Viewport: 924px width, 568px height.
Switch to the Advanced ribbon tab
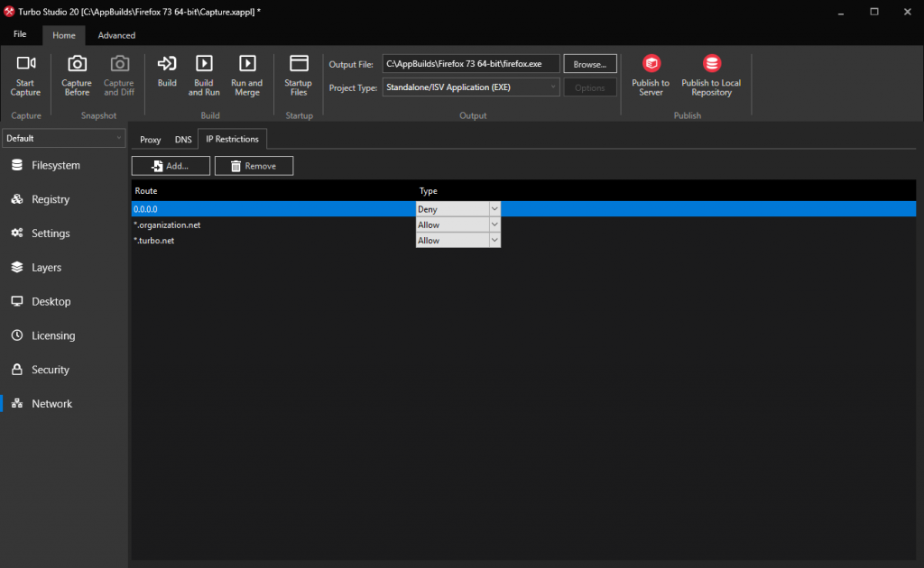click(115, 35)
